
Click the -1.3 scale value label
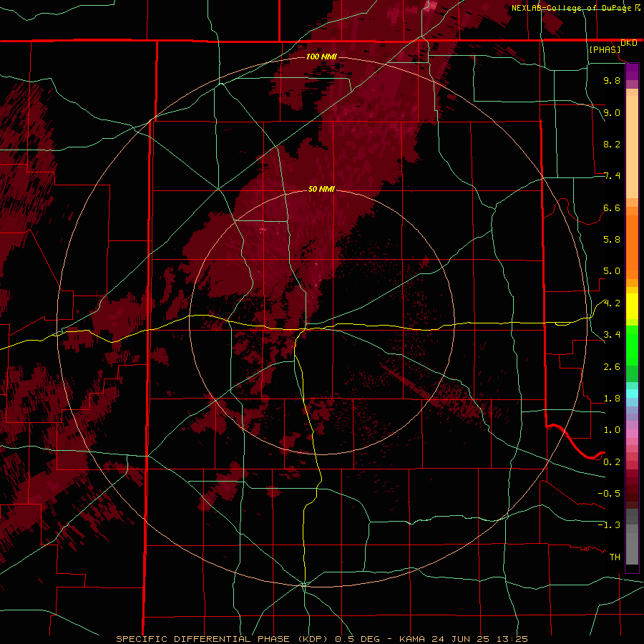click(609, 525)
